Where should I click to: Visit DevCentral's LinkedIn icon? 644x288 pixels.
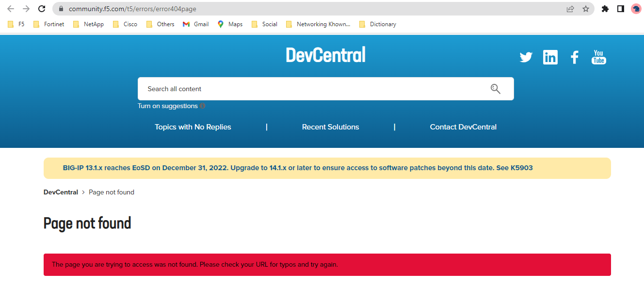(550, 57)
